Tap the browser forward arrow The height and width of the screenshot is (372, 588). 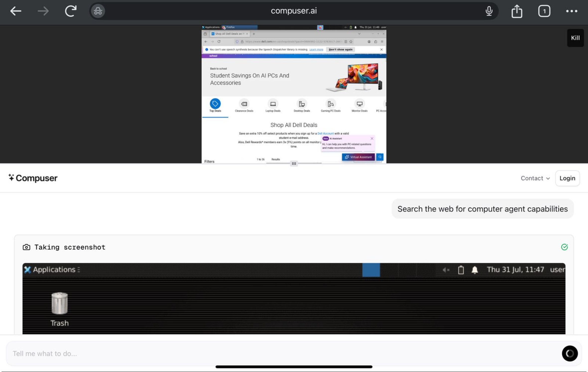(x=43, y=11)
